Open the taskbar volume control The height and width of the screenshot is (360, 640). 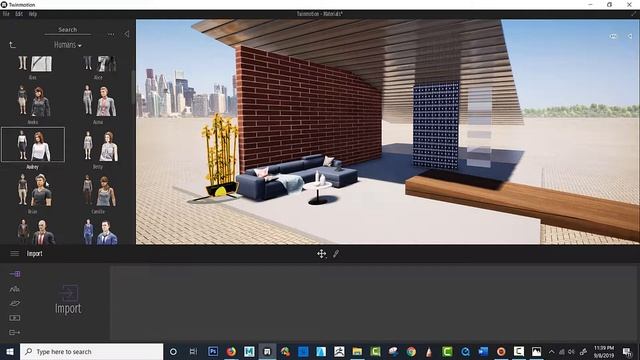(x=571, y=351)
